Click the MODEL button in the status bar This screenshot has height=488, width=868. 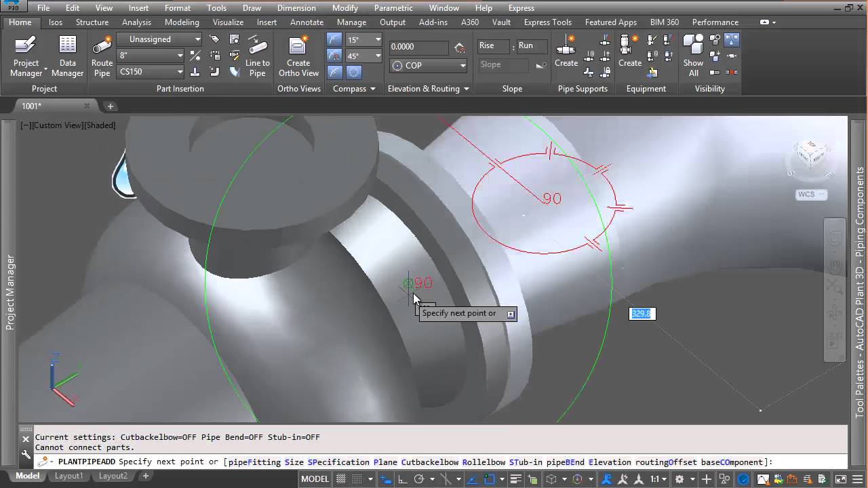314,479
